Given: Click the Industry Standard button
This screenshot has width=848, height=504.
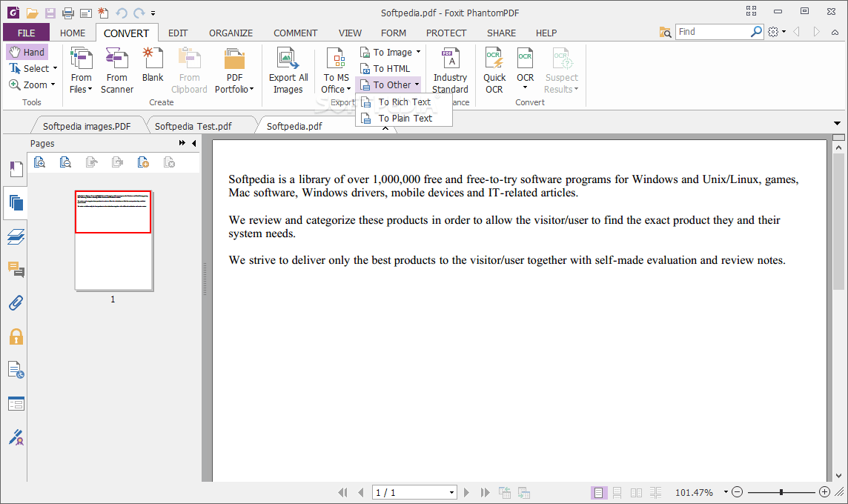Looking at the screenshot, I should tap(450, 70).
